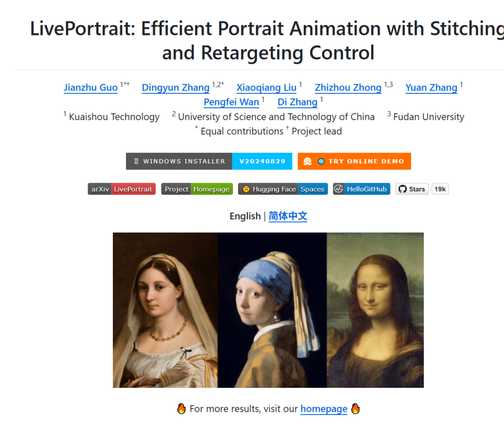Click the English language label

[245, 216]
